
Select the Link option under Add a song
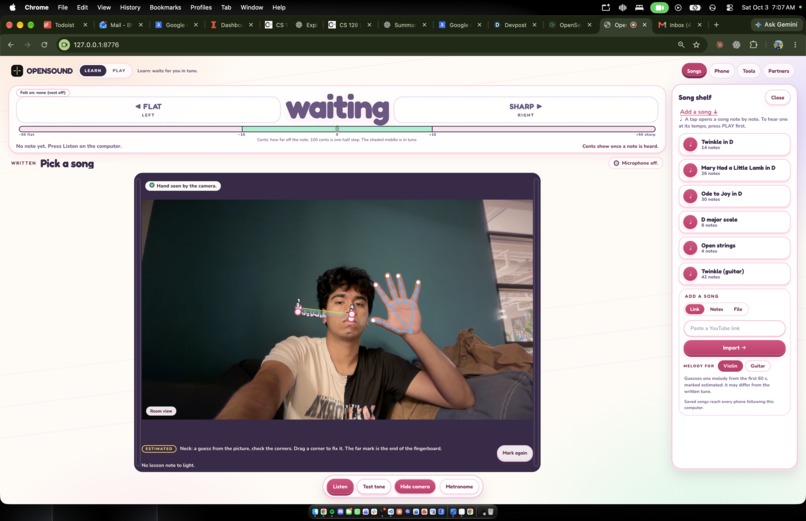pyautogui.click(x=694, y=309)
